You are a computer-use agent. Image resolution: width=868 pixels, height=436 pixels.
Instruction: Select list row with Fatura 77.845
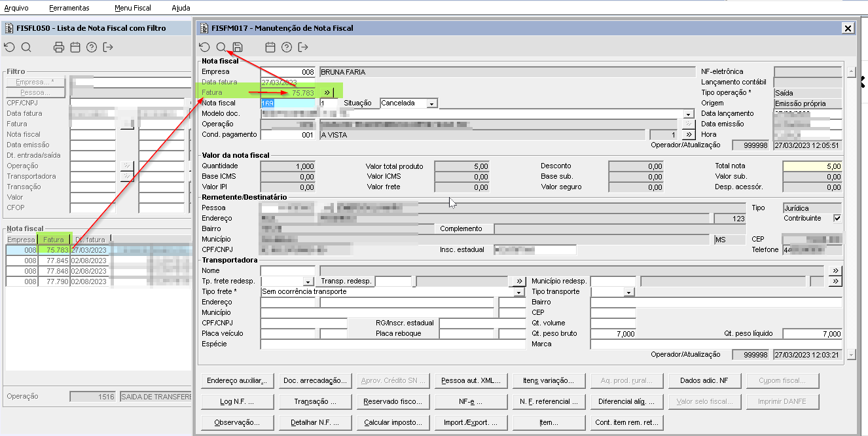click(98, 261)
